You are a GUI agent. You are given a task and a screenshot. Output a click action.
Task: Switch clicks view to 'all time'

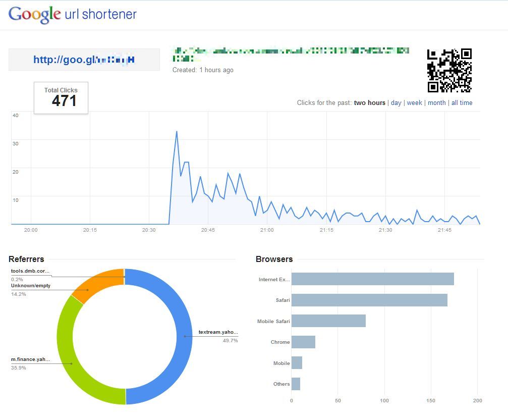click(462, 103)
